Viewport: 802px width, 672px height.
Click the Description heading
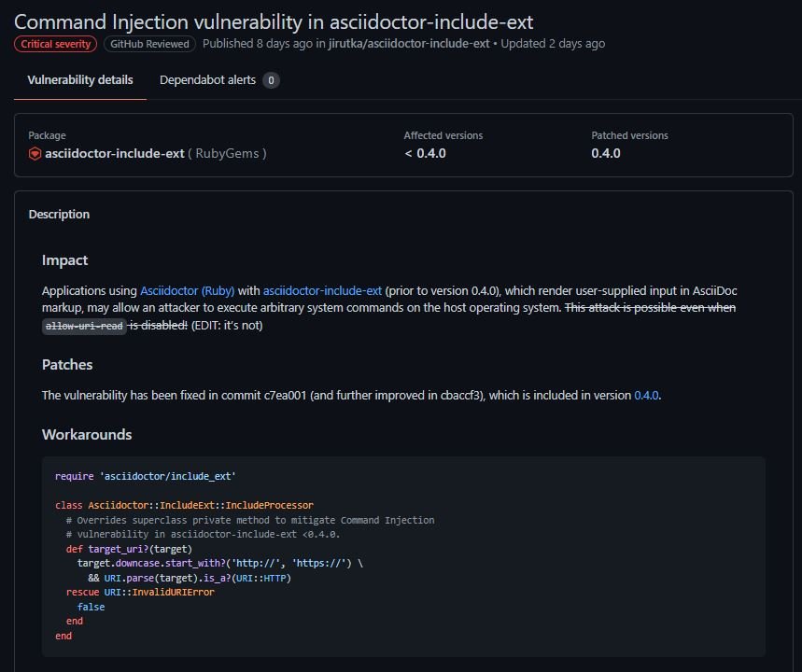[x=59, y=215]
